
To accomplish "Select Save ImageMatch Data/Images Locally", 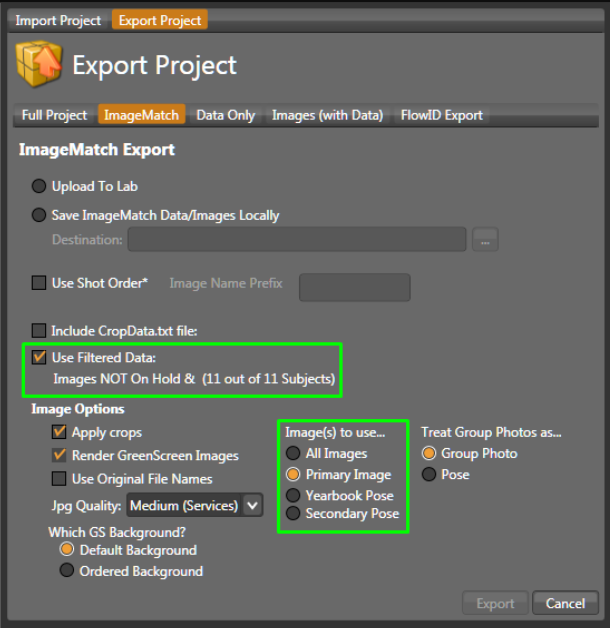I will coord(39,215).
